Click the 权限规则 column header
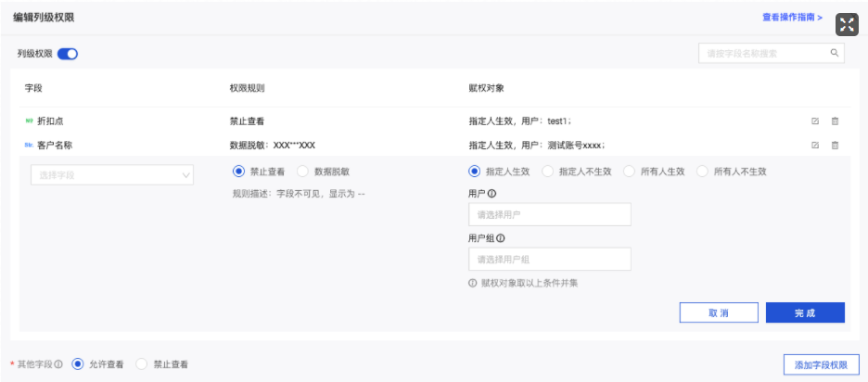The image size is (868, 382). [247, 88]
